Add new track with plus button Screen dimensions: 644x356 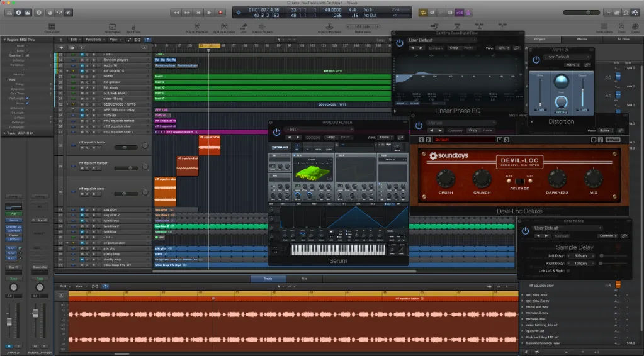[62, 48]
